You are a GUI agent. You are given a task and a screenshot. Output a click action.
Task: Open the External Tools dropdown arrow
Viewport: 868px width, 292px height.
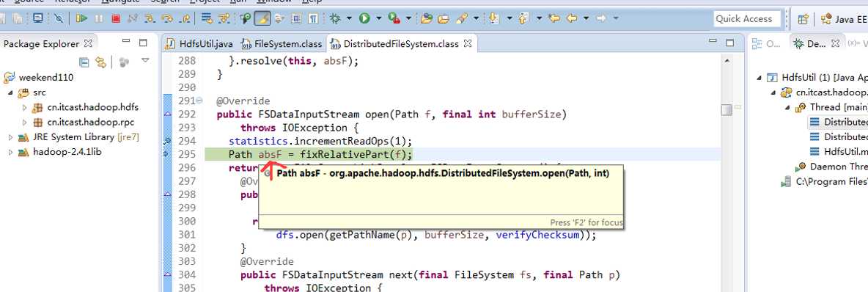408,18
